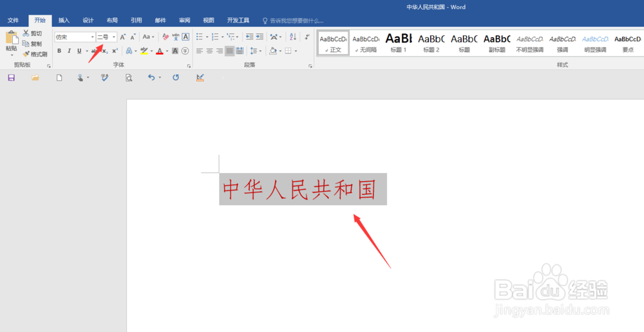The width and height of the screenshot is (644, 332).
Task: Create a new blank document from the quick toolbar
Action: pos(59,78)
